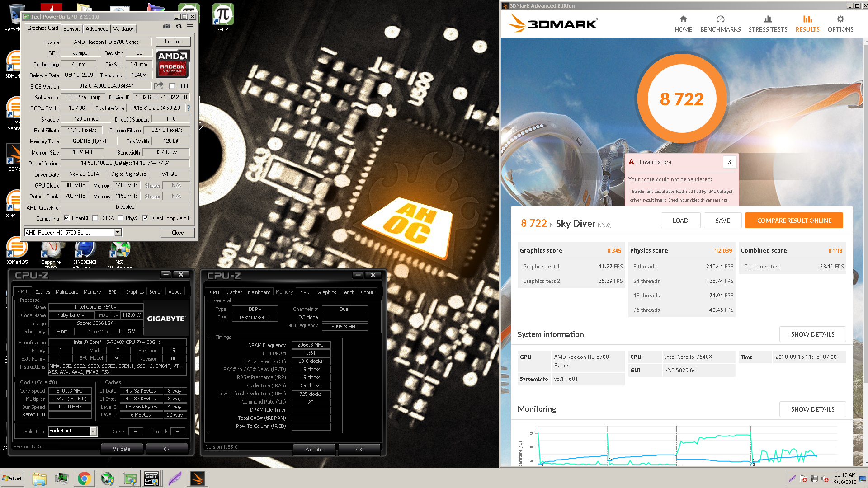The width and height of the screenshot is (868, 488).
Task: Toggle the CUDA computing checkbox
Action: tap(95, 218)
